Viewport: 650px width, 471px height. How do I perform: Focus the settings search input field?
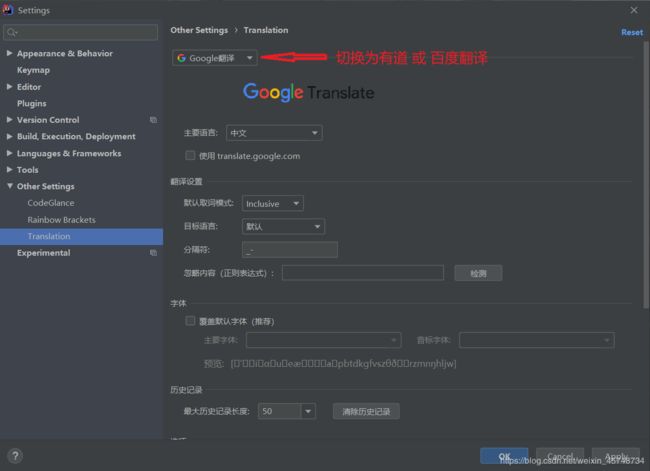(x=80, y=32)
